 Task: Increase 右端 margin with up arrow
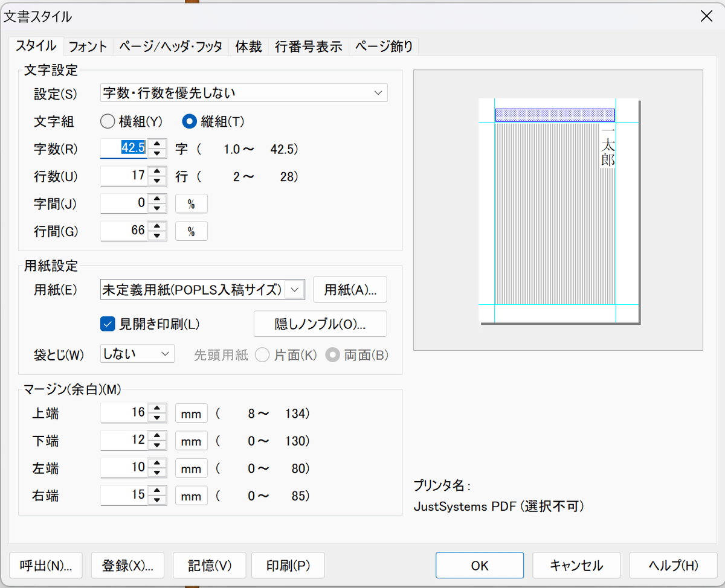(x=157, y=491)
